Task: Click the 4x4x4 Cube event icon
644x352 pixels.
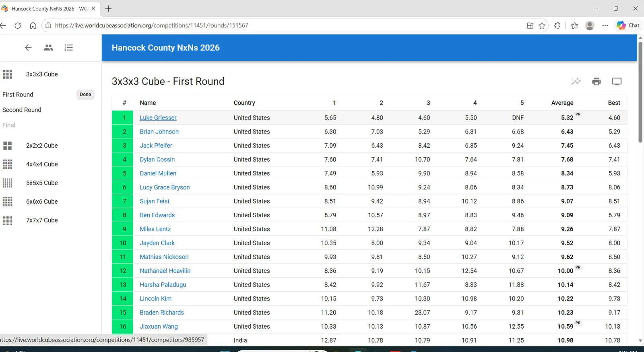Action: click(x=8, y=164)
